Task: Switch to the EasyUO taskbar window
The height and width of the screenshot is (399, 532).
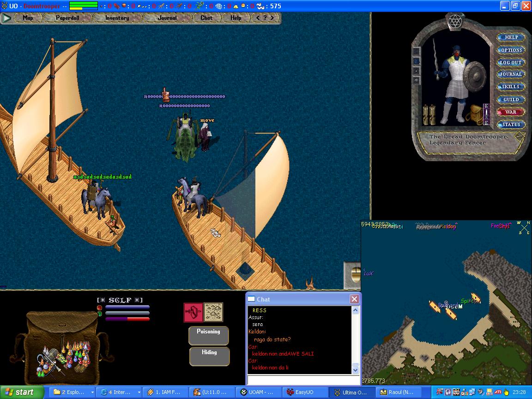Action: coord(305,392)
